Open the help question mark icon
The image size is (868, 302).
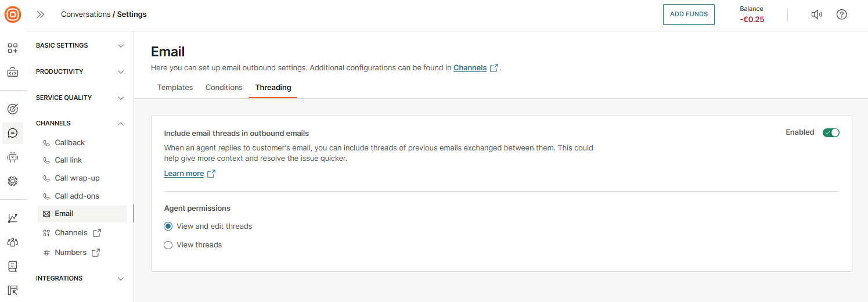coord(841,15)
